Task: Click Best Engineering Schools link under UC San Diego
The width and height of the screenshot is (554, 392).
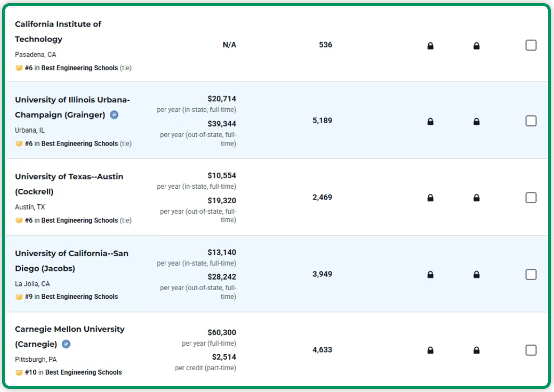Action: pyautogui.click(x=80, y=297)
